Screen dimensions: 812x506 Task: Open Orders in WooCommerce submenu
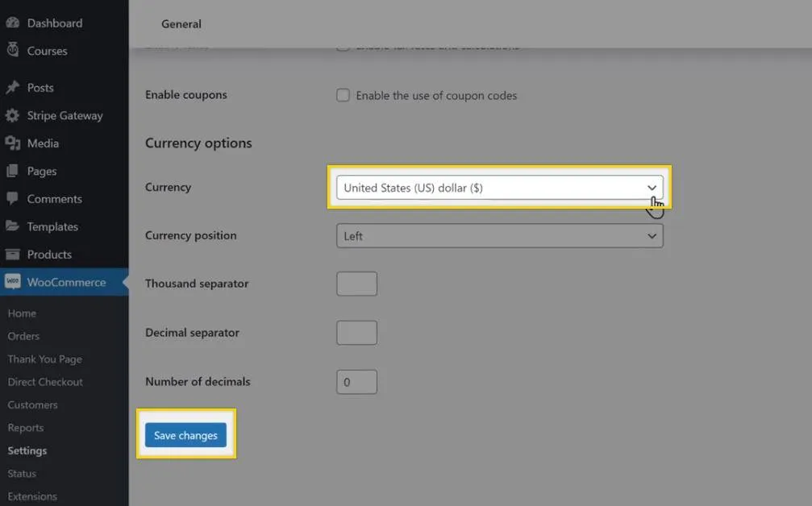(23, 336)
